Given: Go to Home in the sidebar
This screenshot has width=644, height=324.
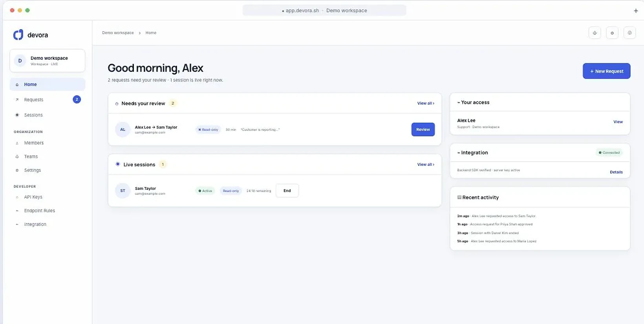Looking at the screenshot, I should [48, 84].
